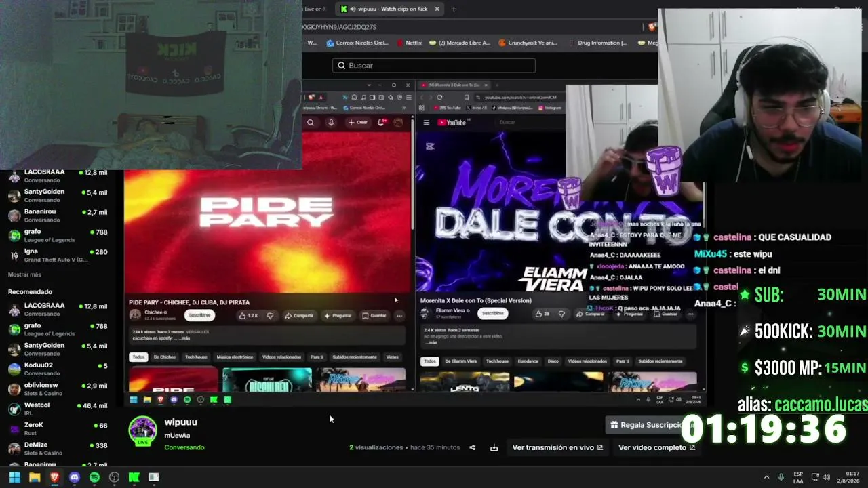Open ESP LAA keyboard language switcher

(798, 477)
